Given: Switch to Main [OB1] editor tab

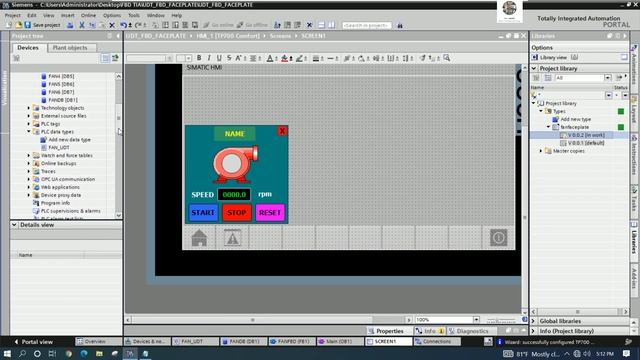Looking at the screenshot, I should pos(339,342).
